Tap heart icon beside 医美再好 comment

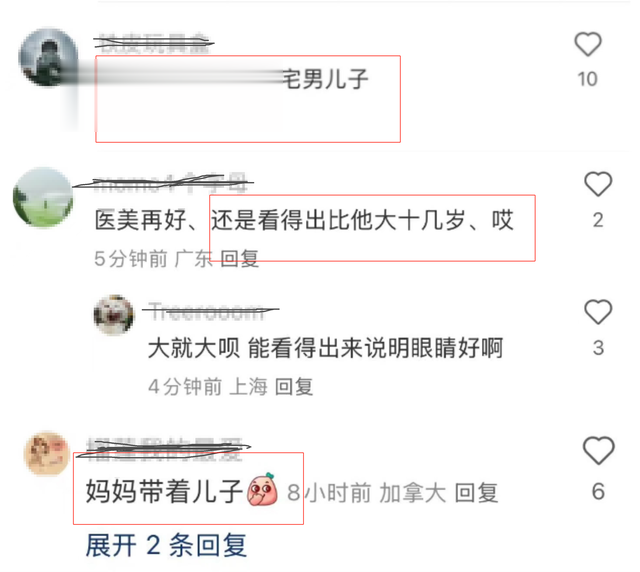(598, 184)
